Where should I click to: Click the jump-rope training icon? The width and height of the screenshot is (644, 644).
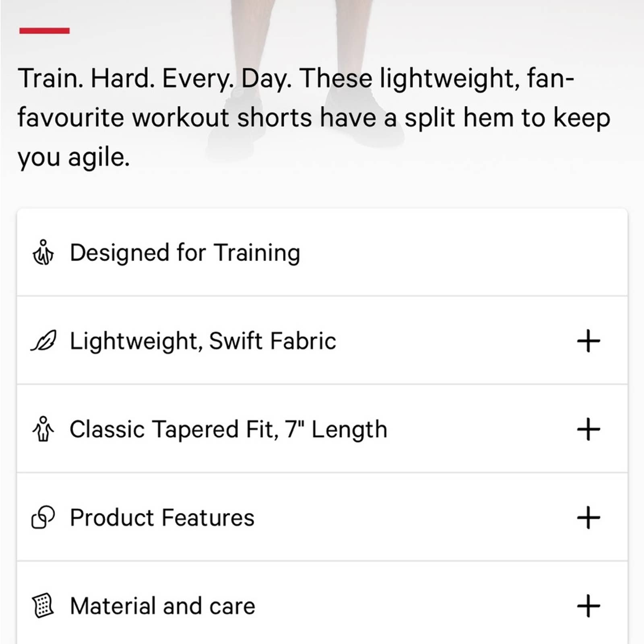43,253
